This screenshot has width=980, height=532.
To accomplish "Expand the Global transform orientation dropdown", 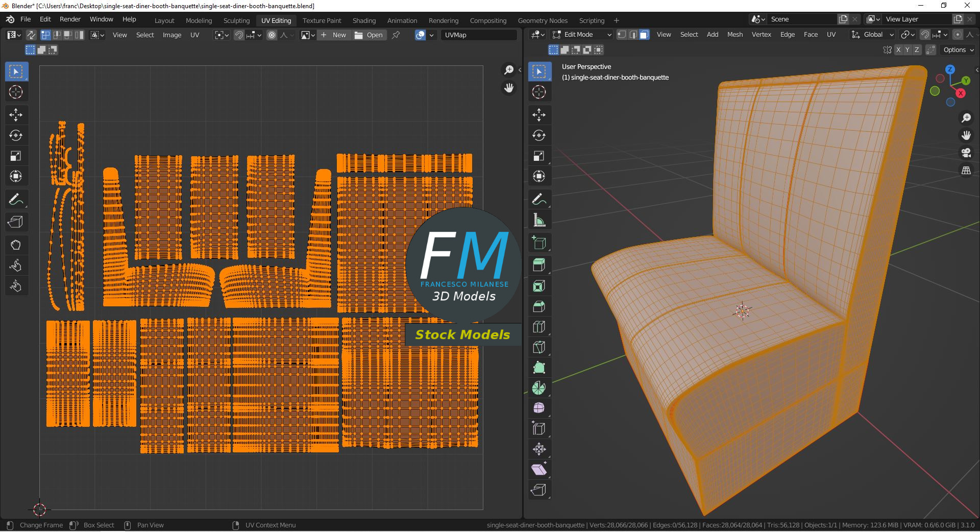I will (x=873, y=35).
